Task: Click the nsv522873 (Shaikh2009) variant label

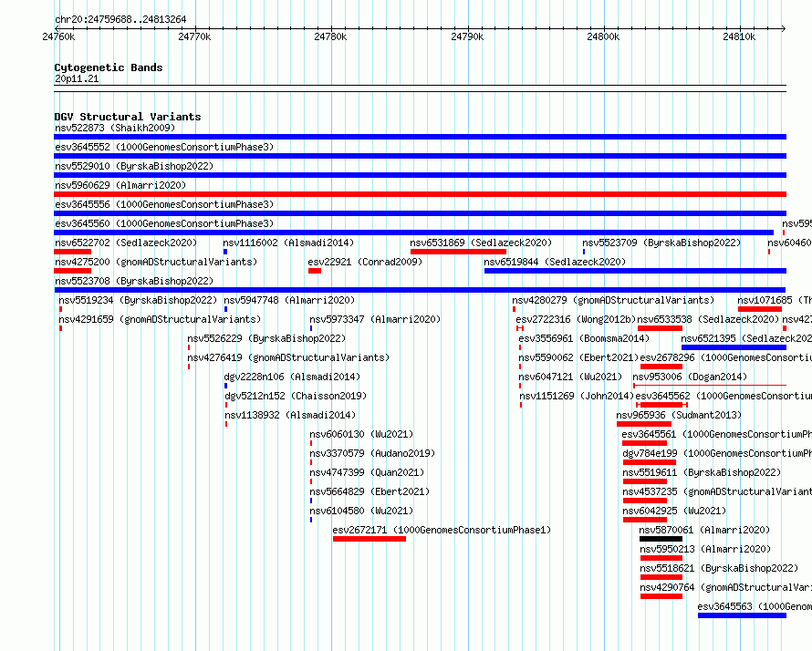Action: pos(115,128)
